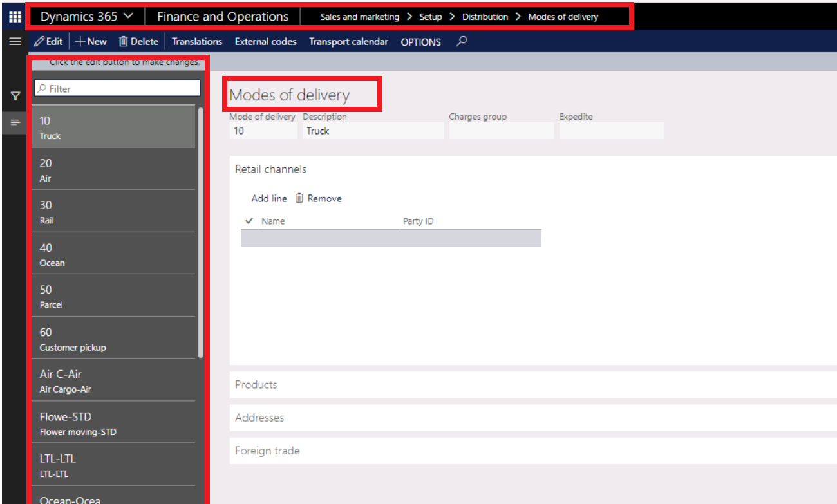Select the 40 Ocean list entry
837x504 pixels.
pos(114,254)
